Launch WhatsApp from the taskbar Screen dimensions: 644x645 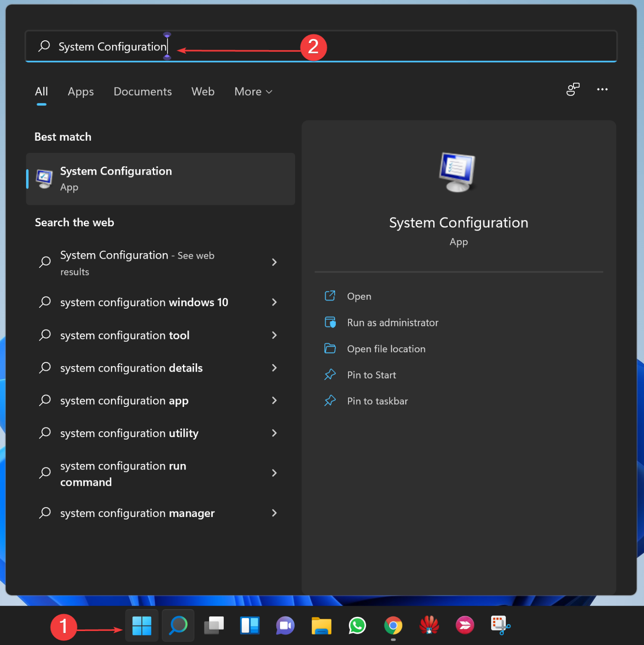[357, 626]
